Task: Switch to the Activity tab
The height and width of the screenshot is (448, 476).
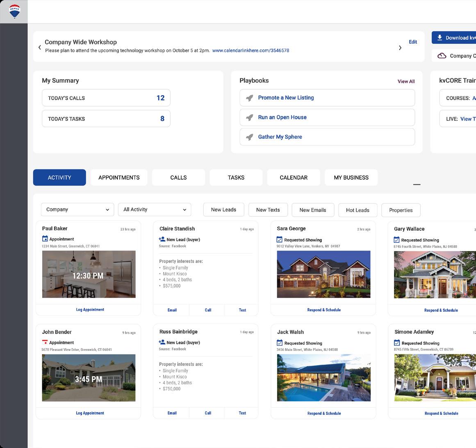Action: [59, 177]
